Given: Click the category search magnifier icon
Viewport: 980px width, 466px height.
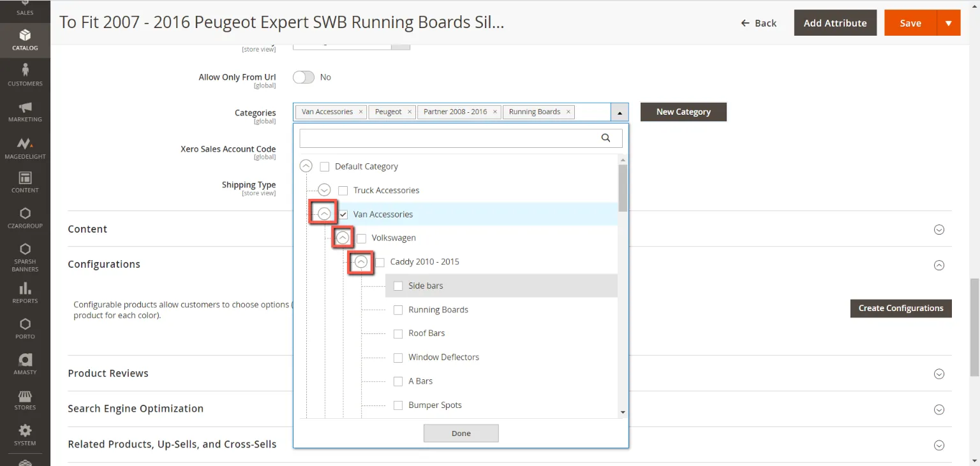Looking at the screenshot, I should pos(606,138).
